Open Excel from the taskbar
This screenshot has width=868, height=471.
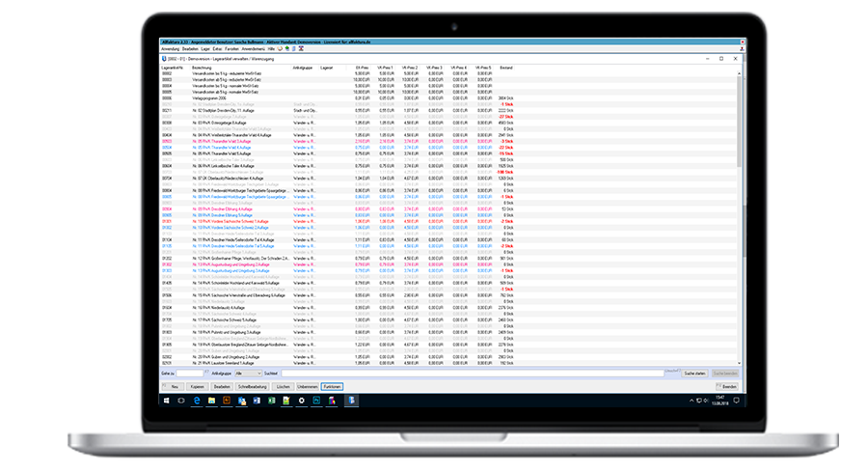[x=271, y=400]
